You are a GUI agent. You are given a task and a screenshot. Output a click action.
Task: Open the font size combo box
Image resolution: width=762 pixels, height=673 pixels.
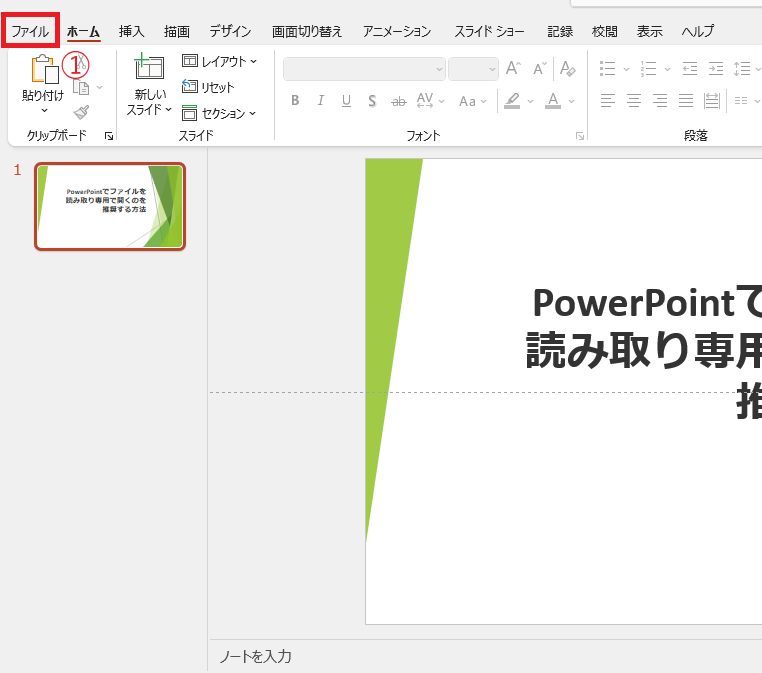[x=473, y=69]
